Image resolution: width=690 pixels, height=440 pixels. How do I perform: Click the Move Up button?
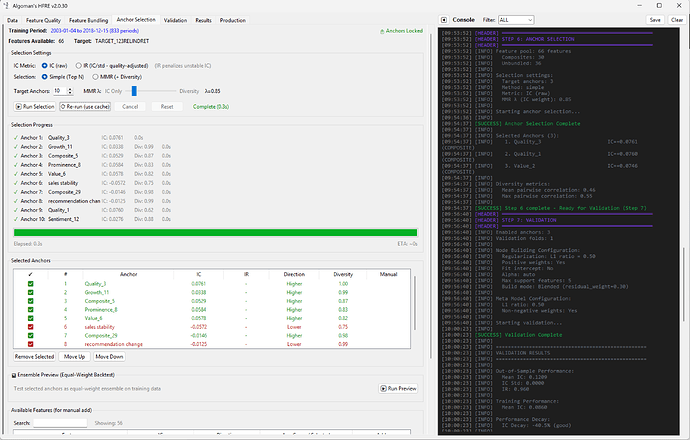74,357
